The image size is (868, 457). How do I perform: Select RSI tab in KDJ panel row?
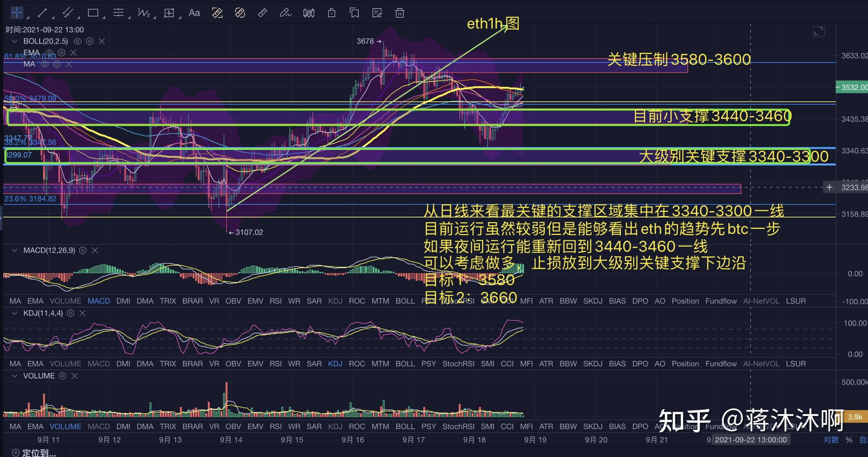click(276, 364)
